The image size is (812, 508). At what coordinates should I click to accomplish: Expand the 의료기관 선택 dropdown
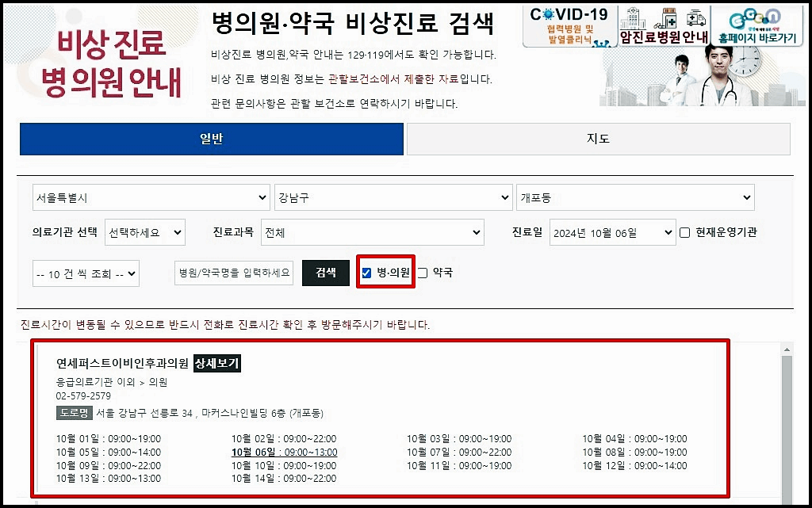coord(145,231)
